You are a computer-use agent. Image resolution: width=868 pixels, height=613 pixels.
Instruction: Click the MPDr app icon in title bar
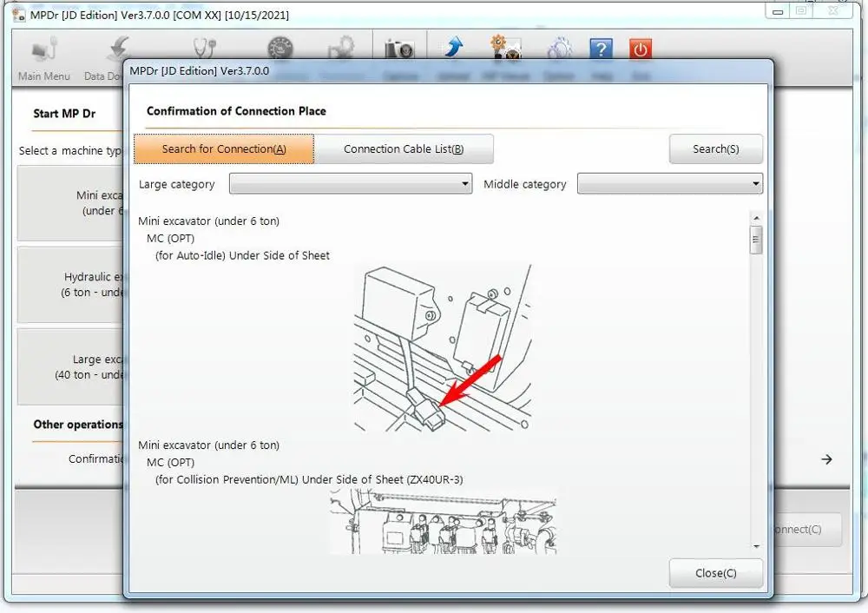pyautogui.click(x=19, y=15)
